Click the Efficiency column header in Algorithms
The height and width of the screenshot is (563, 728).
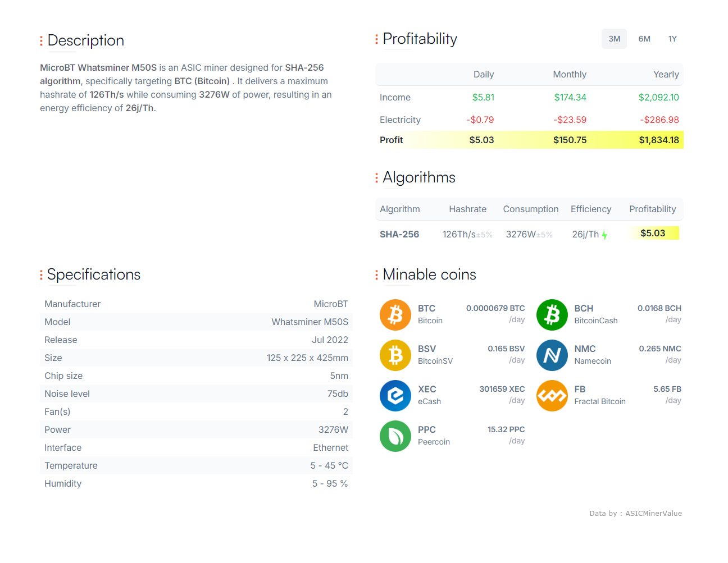[x=591, y=209]
